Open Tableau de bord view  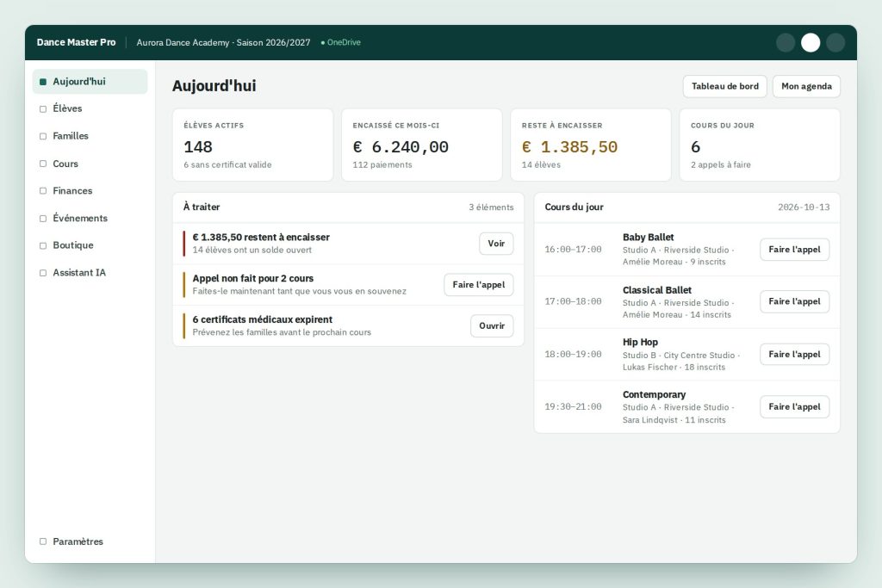[725, 86]
